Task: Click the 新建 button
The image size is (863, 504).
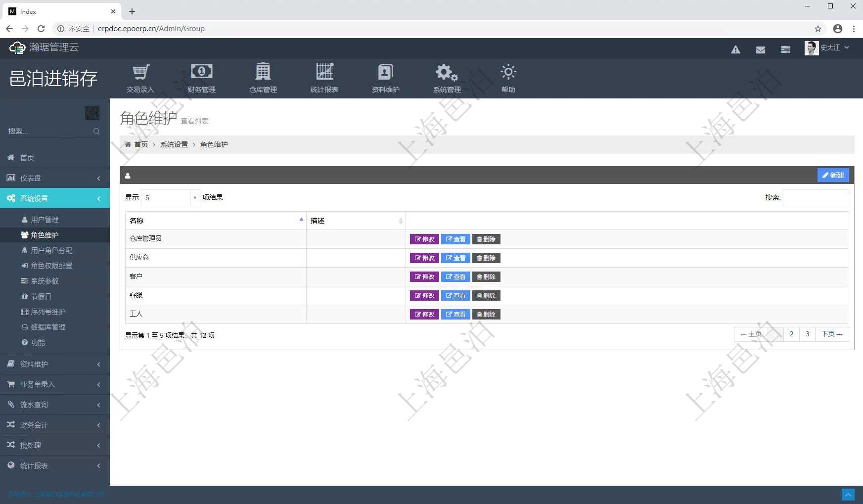Action: 833,175
